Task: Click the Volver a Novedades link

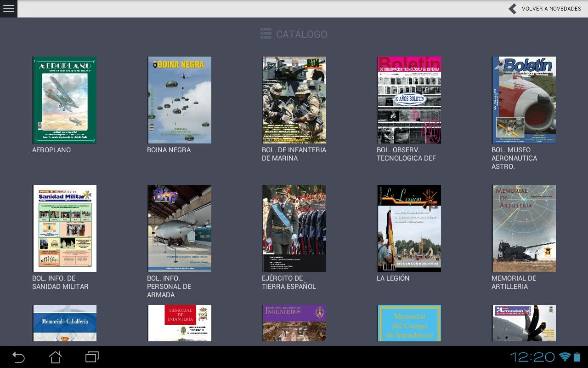Action: (x=551, y=9)
